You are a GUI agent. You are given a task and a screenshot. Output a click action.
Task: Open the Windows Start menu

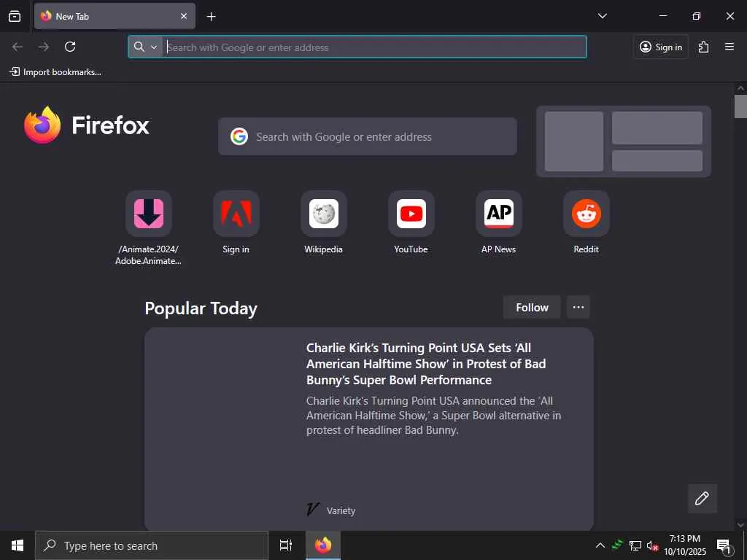point(18,545)
